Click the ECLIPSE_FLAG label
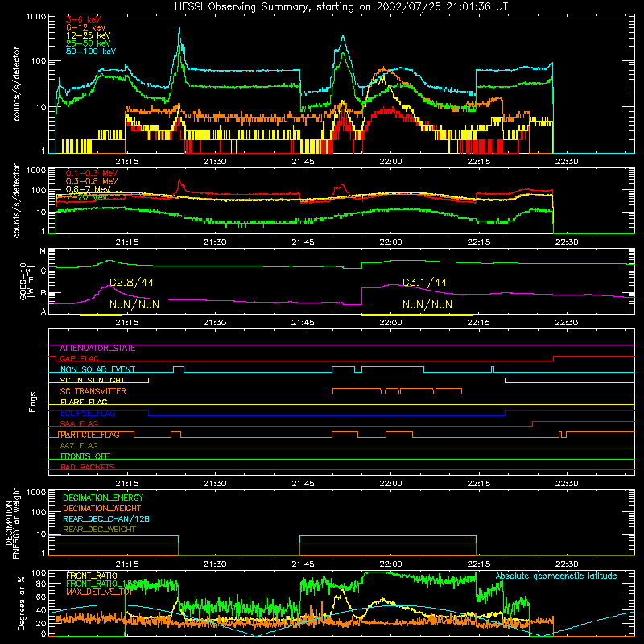Viewport: 644px width, 644px height. pyautogui.click(x=88, y=413)
